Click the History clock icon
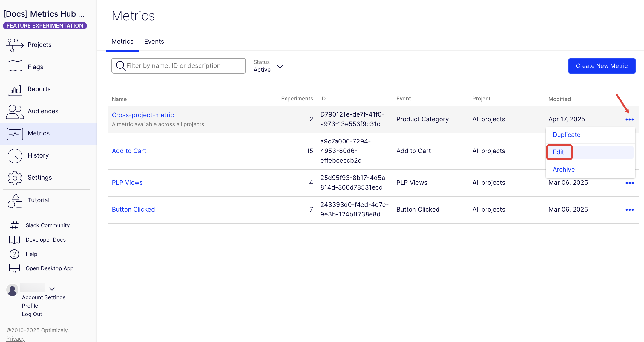 coord(14,155)
